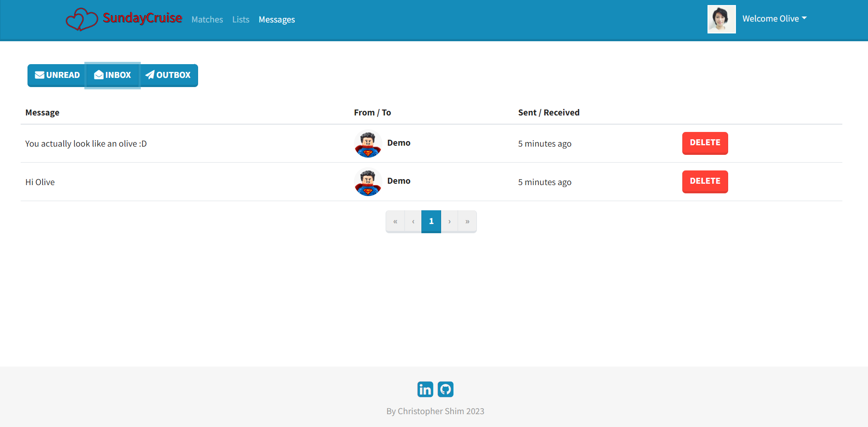
Task: Click the 'Sent / Received' column header
Action: pos(549,113)
